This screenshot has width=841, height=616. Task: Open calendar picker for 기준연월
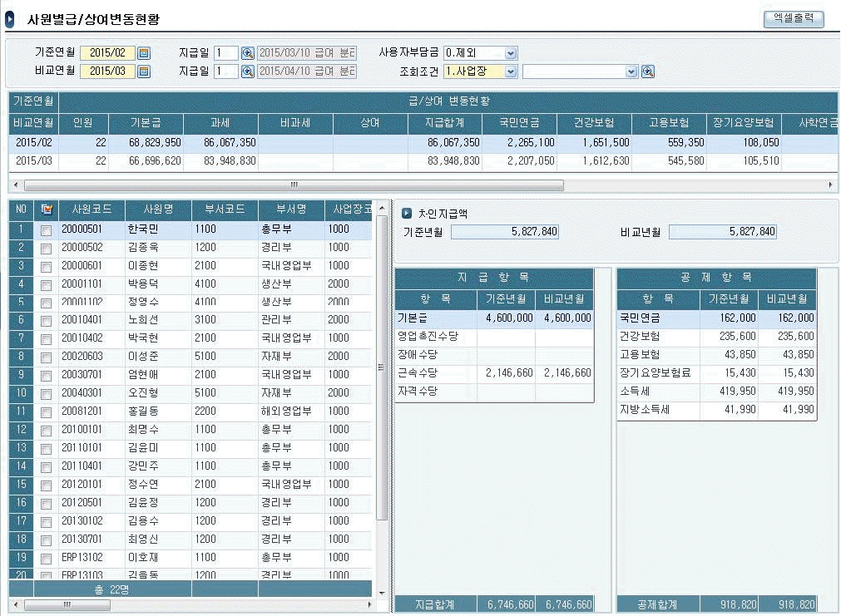144,53
